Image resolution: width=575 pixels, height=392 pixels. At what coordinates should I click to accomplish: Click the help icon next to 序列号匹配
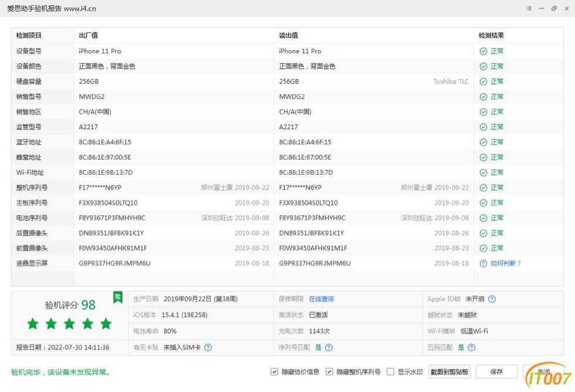coord(329,347)
